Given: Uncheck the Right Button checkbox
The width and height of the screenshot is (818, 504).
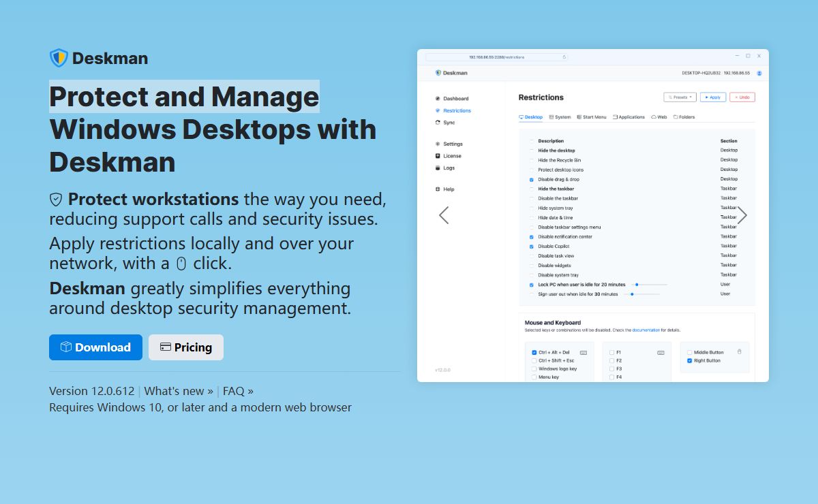Looking at the screenshot, I should (689, 361).
